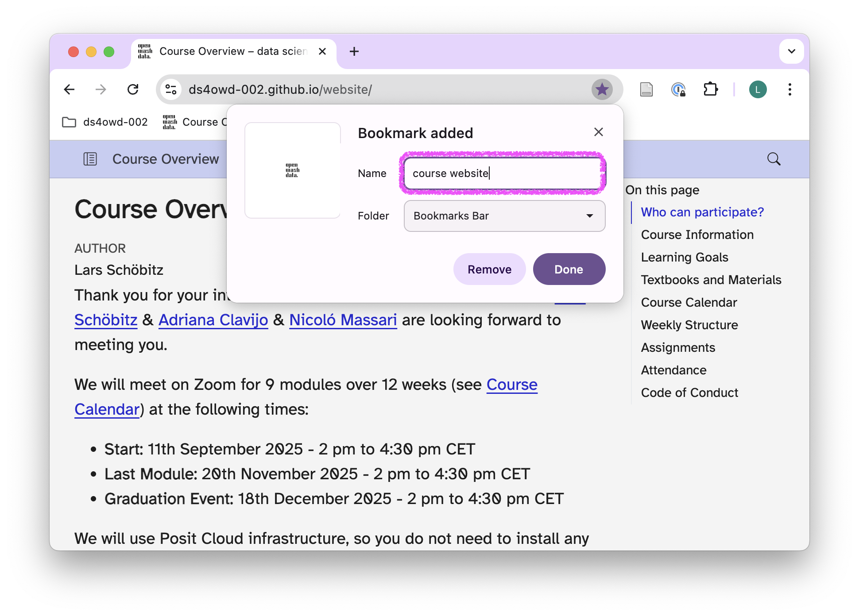Image resolution: width=859 pixels, height=616 pixels.
Task: Toggle the sidebar navigation icon
Action: coord(90,159)
